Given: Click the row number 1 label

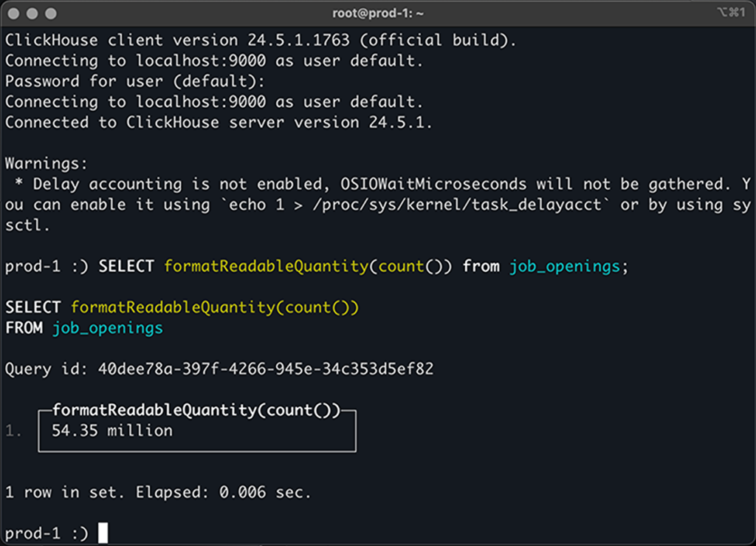Looking at the screenshot, I should click(x=13, y=431).
